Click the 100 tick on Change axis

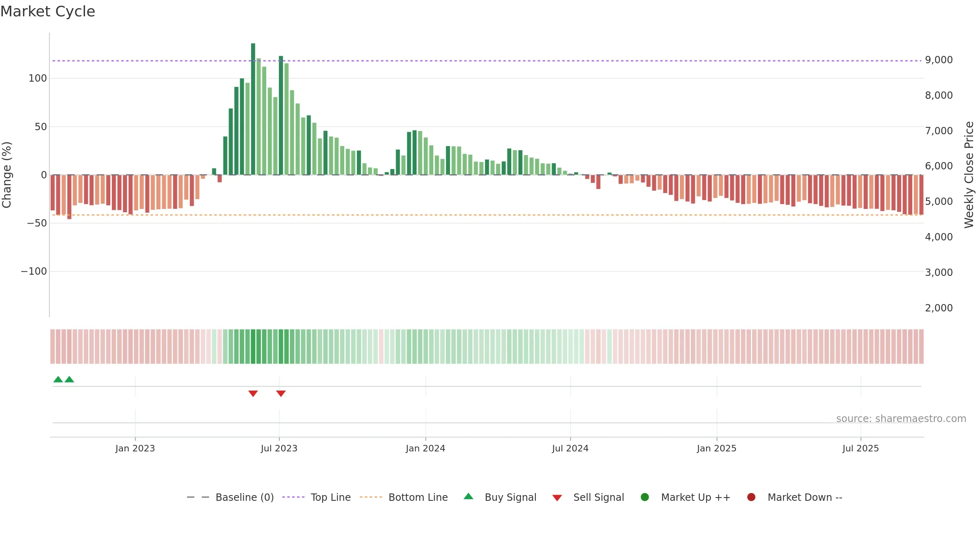38,78
